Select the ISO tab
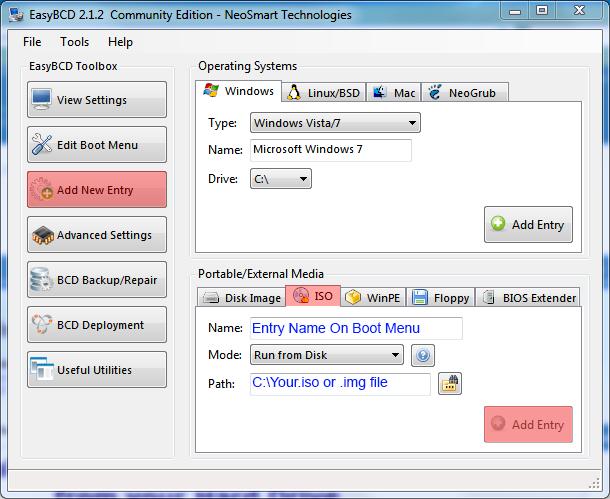610x499 pixels. pyautogui.click(x=313, y=296)
